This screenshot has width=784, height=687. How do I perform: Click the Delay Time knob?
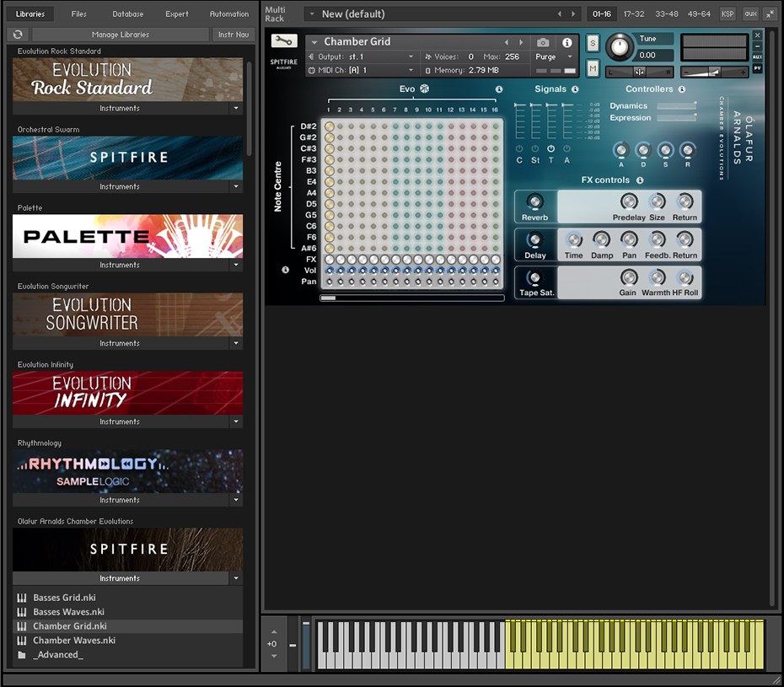574,239
